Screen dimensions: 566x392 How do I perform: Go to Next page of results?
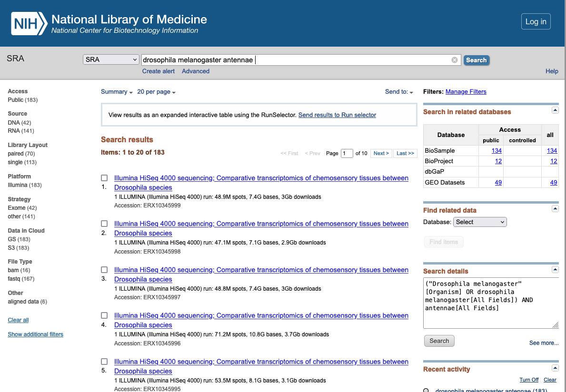[381, 153]
